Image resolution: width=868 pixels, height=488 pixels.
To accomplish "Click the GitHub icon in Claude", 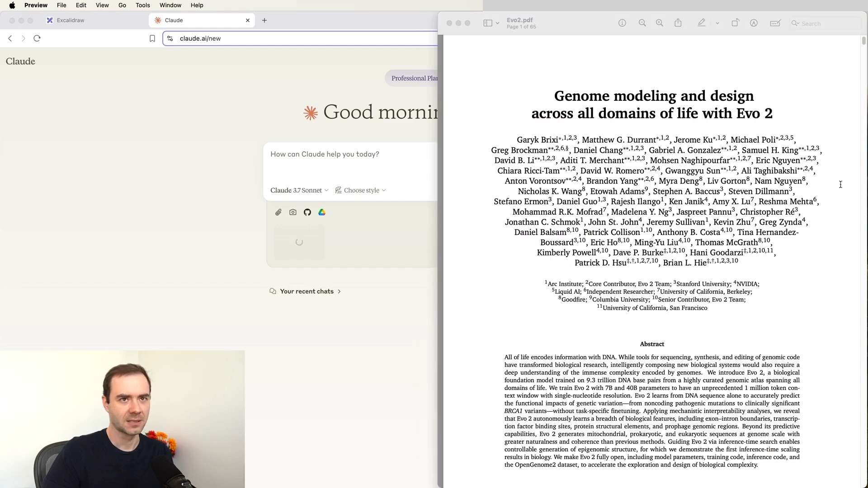I will [x=307, y=212].
